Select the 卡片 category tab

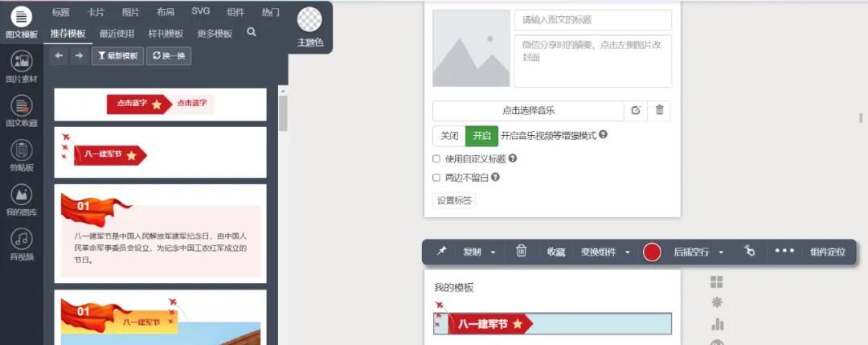point(95,12)
